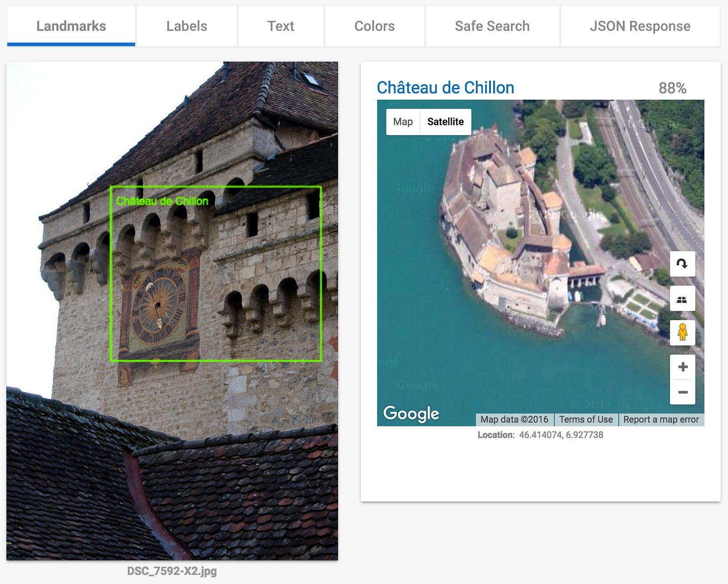Click Report a map error
The width and height of the screenshot is (728, 584).
[661, 419]
